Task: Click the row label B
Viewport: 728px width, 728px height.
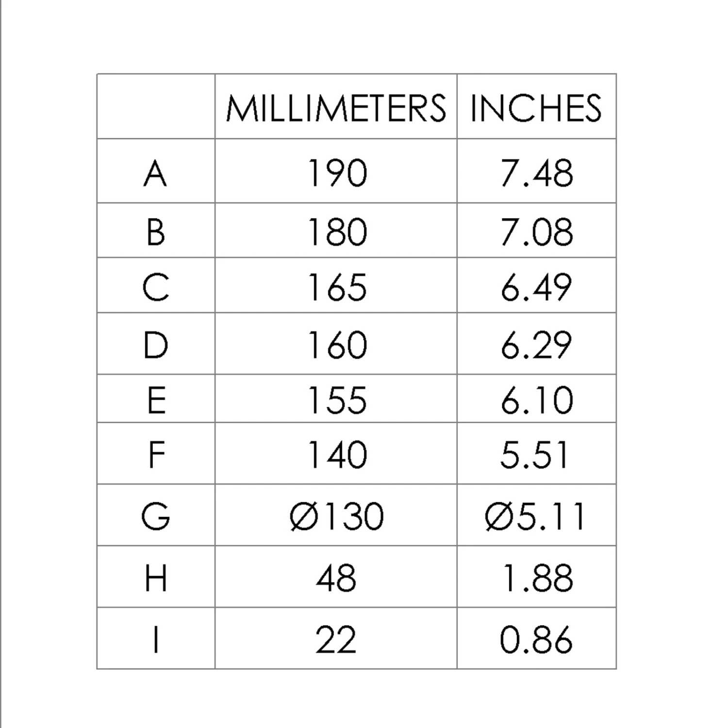Action: click(x=155, y=232)
